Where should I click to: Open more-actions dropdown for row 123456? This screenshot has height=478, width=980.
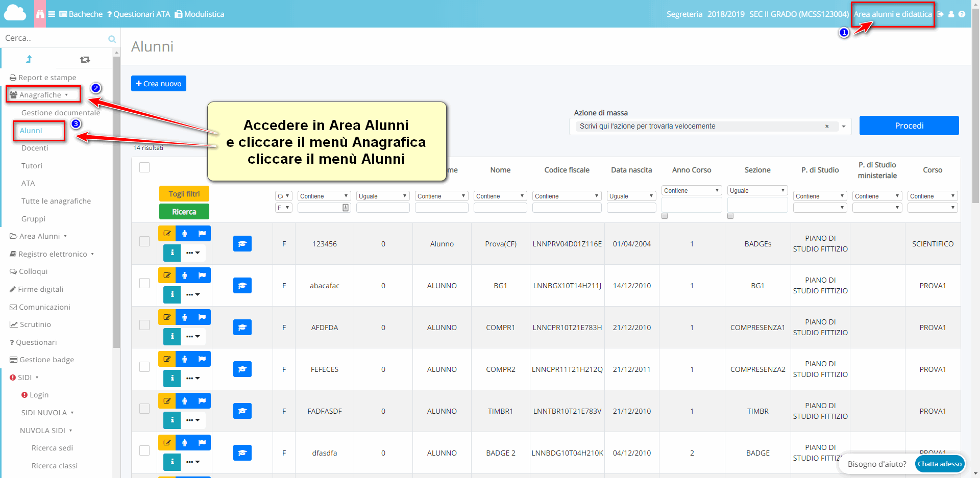coord(193,253)
